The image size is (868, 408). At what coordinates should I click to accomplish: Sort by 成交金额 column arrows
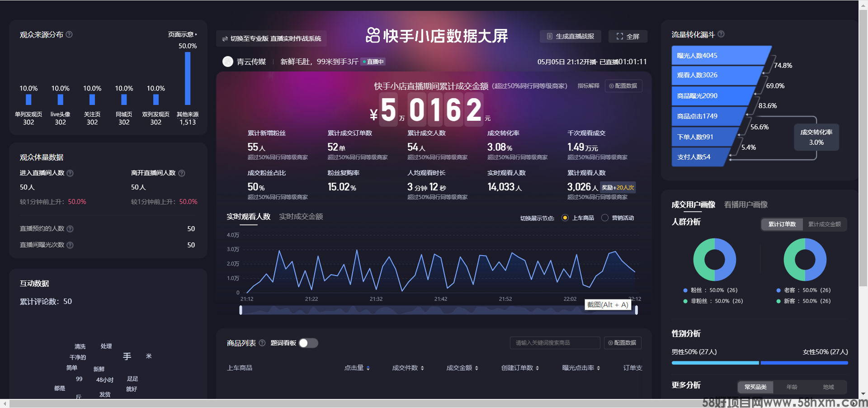(476, 368)
